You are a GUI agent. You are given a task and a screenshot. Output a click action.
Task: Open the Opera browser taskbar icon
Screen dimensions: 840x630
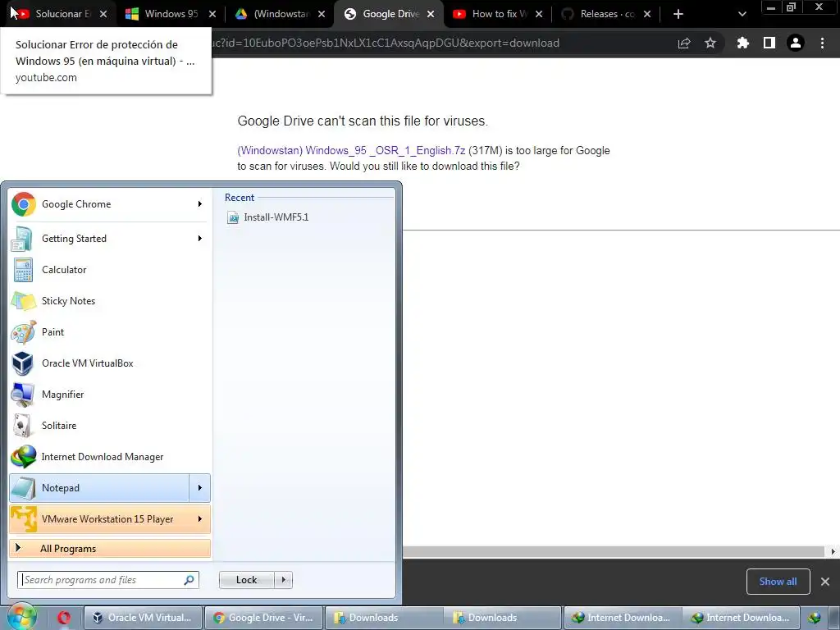(64, 618)
